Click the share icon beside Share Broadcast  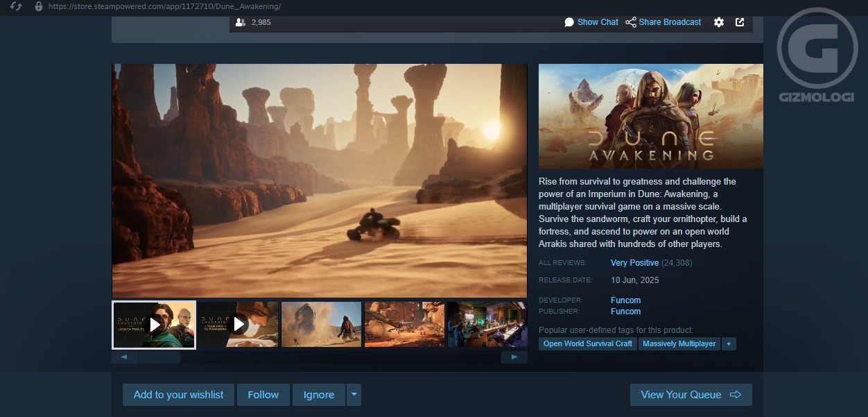click(630, 22)
